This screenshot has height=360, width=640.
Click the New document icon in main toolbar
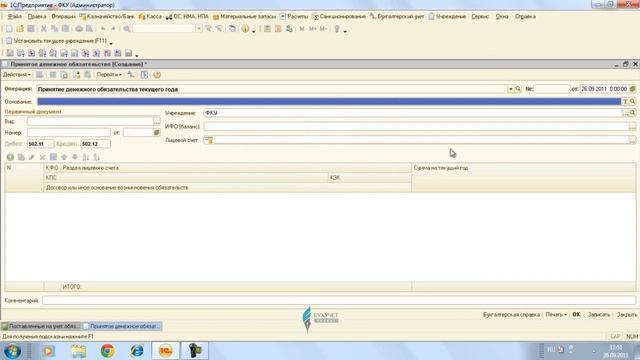click(x=9, y=29)
